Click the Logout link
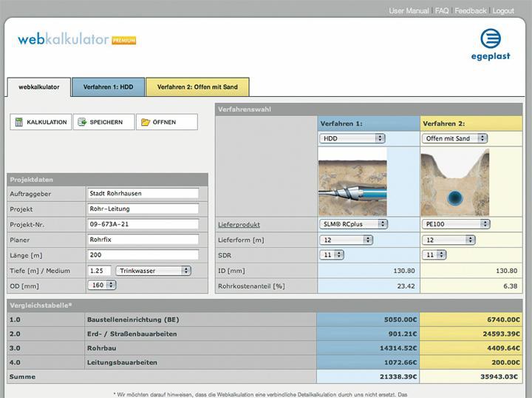 click(x=503, y=11)
